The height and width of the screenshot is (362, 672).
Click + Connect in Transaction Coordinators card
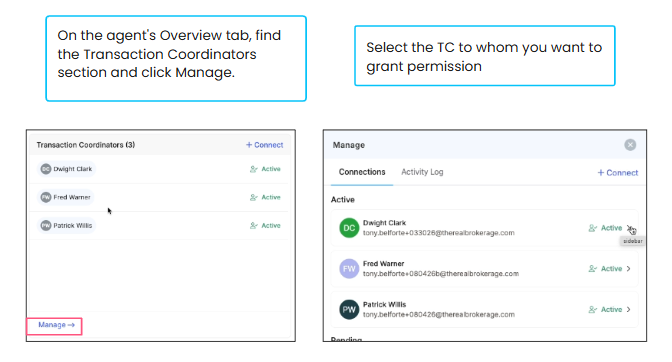264,145
